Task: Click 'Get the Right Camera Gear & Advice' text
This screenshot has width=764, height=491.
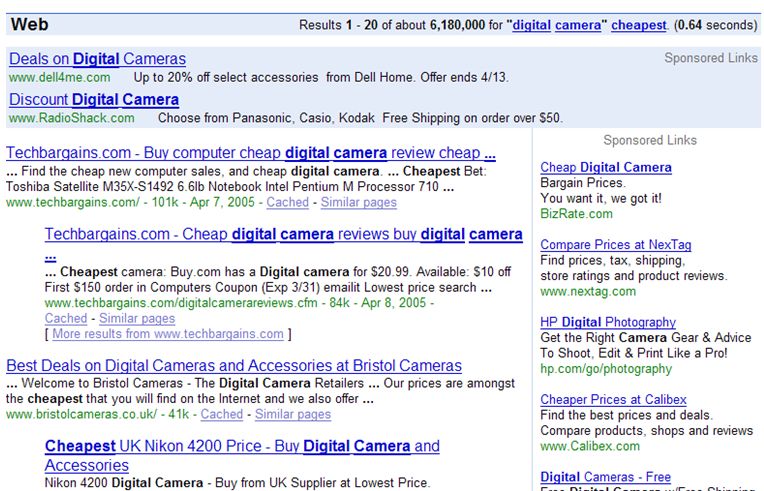Action: coord(646,338)
